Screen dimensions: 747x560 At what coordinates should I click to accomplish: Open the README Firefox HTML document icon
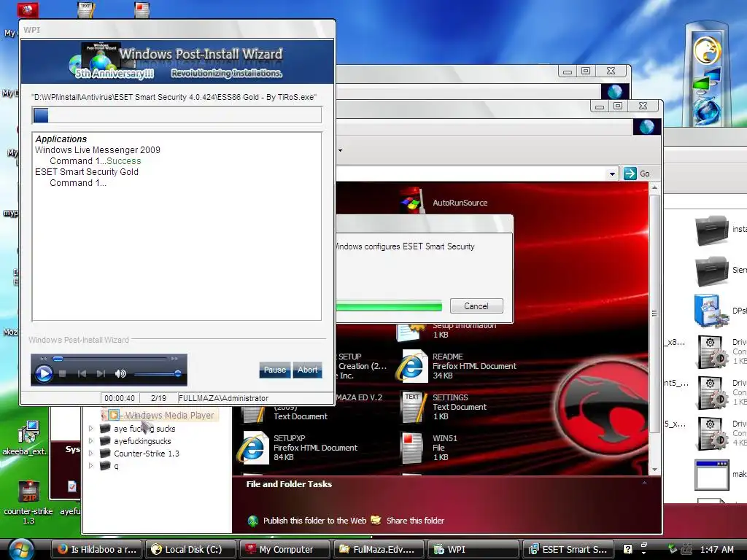413,366
